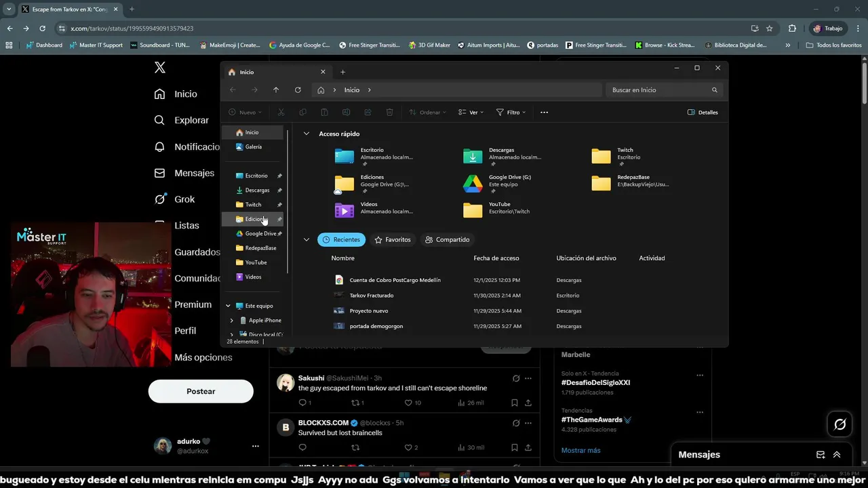Sort by Fecha de acceso column
The image size is (868, 488).
point(496,258)
